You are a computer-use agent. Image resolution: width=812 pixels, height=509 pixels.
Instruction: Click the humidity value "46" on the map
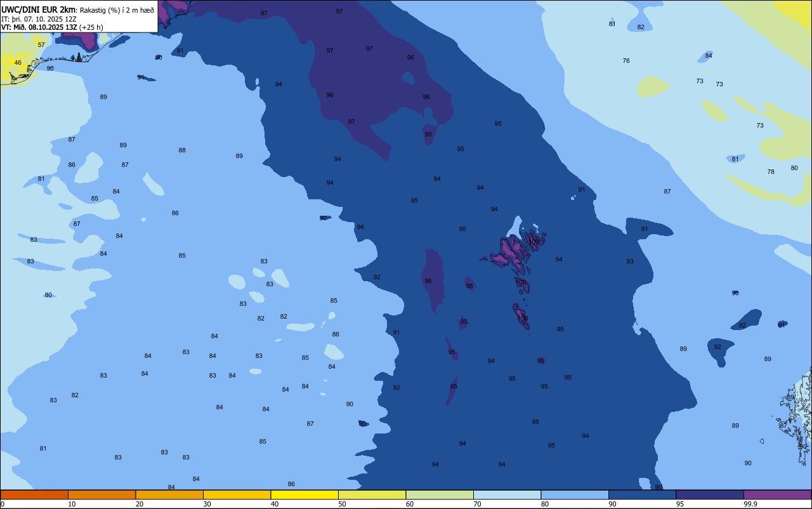[18, 63]
